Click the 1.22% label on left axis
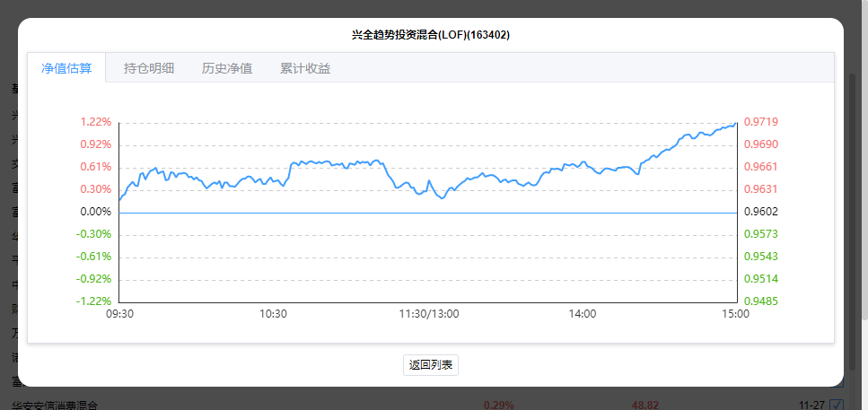This screenshot has height=410, width=868. tap(95, 122)
